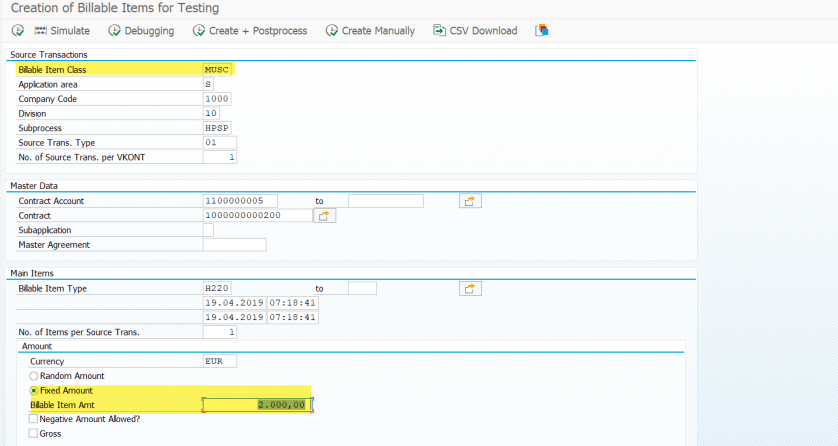Click the Source Trans. Type field
The width and height of the screenshot is (838, 446).
tap(220, 143)
